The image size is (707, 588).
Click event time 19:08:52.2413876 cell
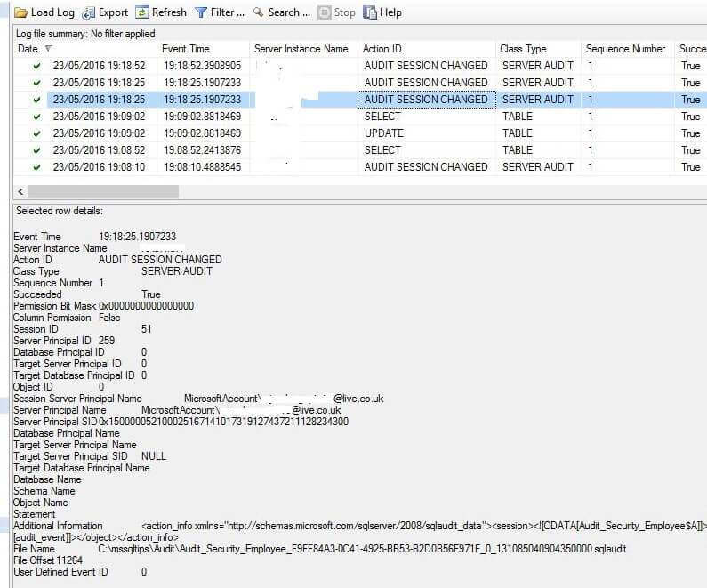[x=203, y=150]
